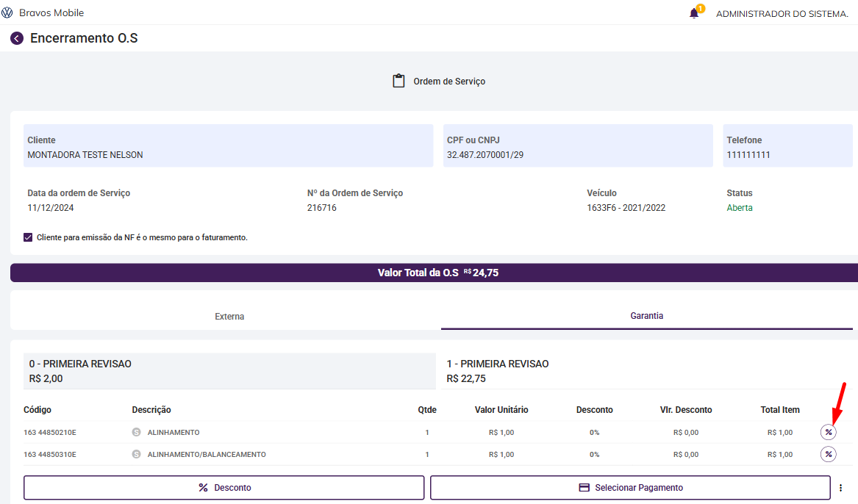
Task: Select the 0 - PRIMEIRA REVISAO group
Action: click(229, 371)
